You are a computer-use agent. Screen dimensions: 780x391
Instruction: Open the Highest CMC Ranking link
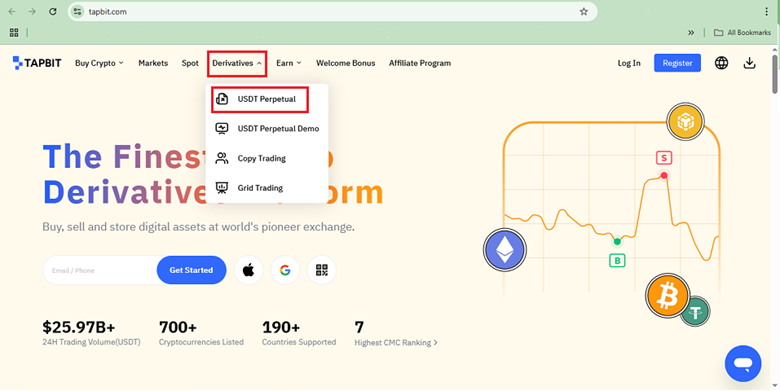pos(396,342)
